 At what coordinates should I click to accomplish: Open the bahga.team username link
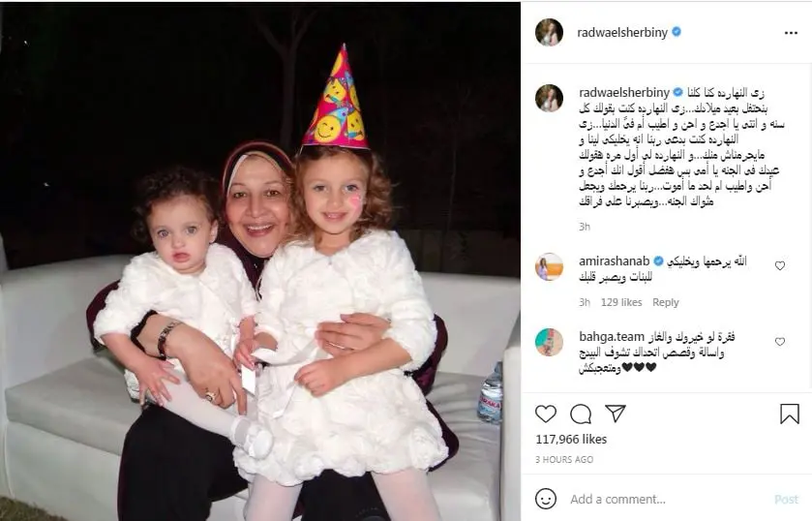tap(612, 336)
